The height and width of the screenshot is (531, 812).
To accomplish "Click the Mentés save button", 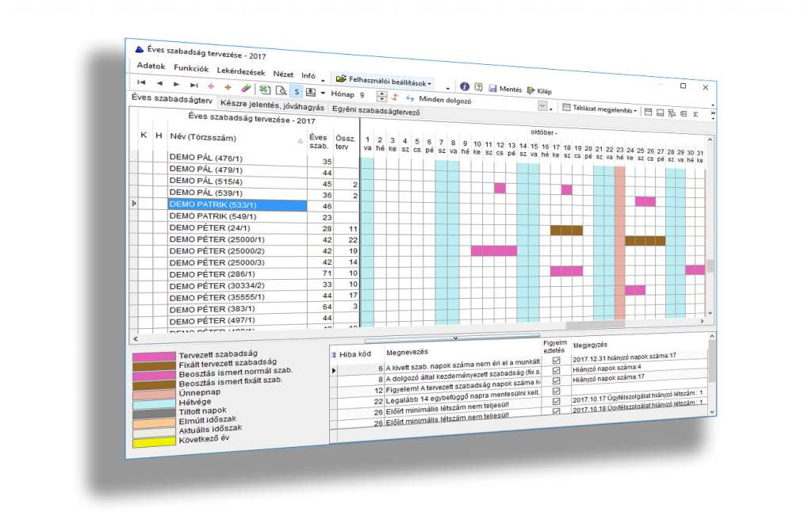I will click(504, 90).
